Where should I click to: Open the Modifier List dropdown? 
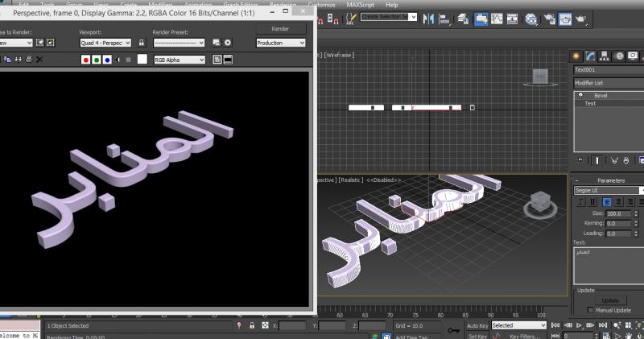pyautogui.click(x=609, y=83)
